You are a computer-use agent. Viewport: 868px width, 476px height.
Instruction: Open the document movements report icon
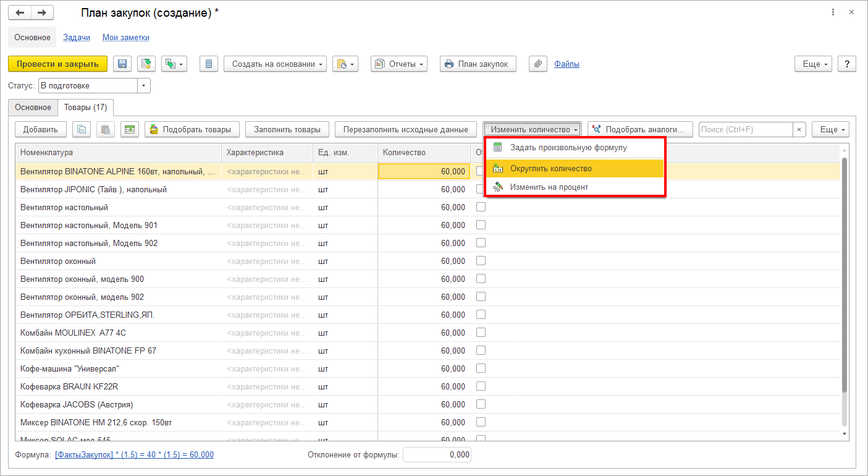209,64
